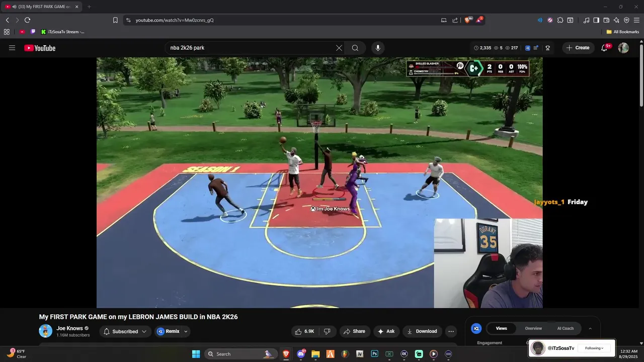Like the video with 6.9K thumbs up

tap(304, 331)
